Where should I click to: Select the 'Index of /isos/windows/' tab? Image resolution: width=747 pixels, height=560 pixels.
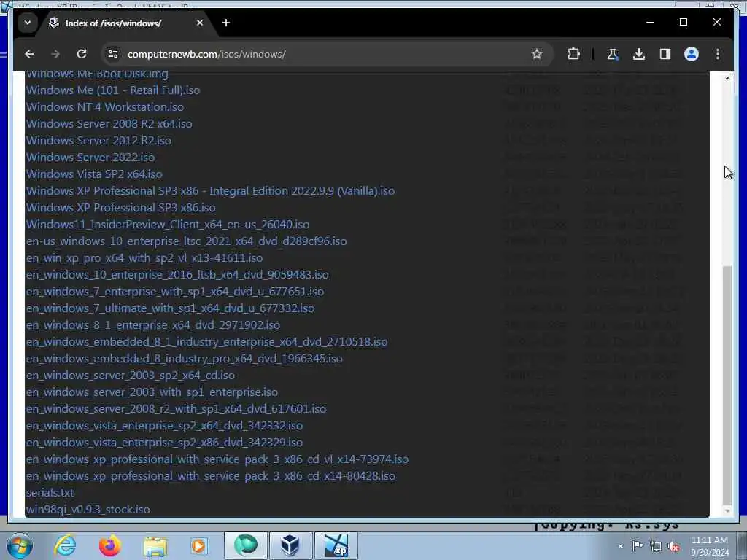[113, 23]
